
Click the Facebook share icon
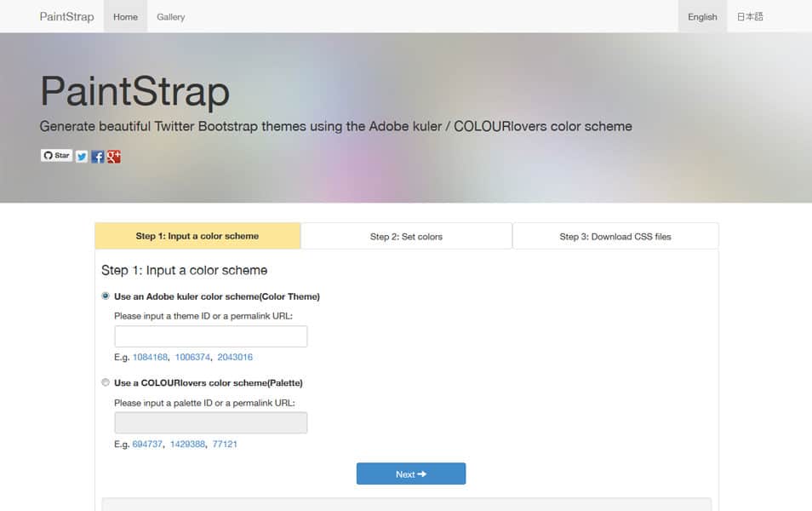click(98, 157)
